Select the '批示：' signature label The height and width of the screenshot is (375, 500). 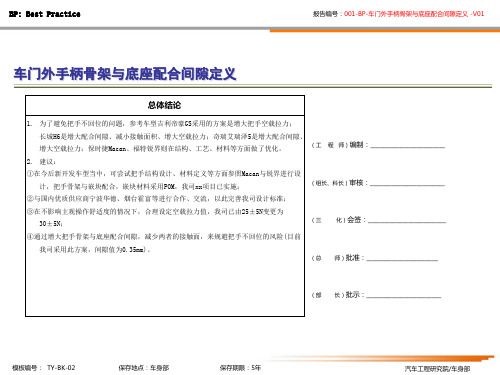pos(355,295)
